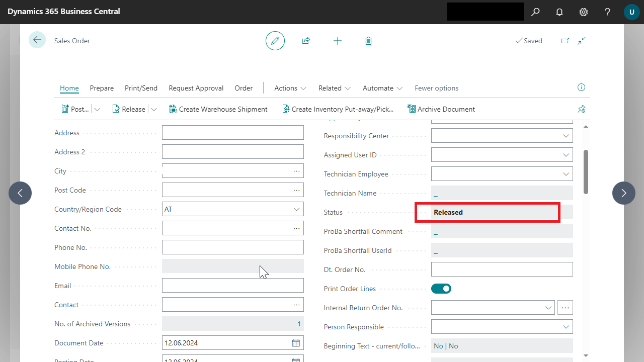Open the Related menu
The image size is (644, 362).
click(334, 88)
